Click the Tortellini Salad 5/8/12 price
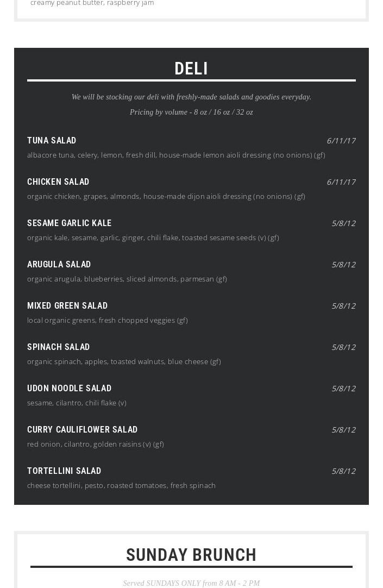Image resolution: width=383 pixels, height=588 pixels. (x=343, y=471)
